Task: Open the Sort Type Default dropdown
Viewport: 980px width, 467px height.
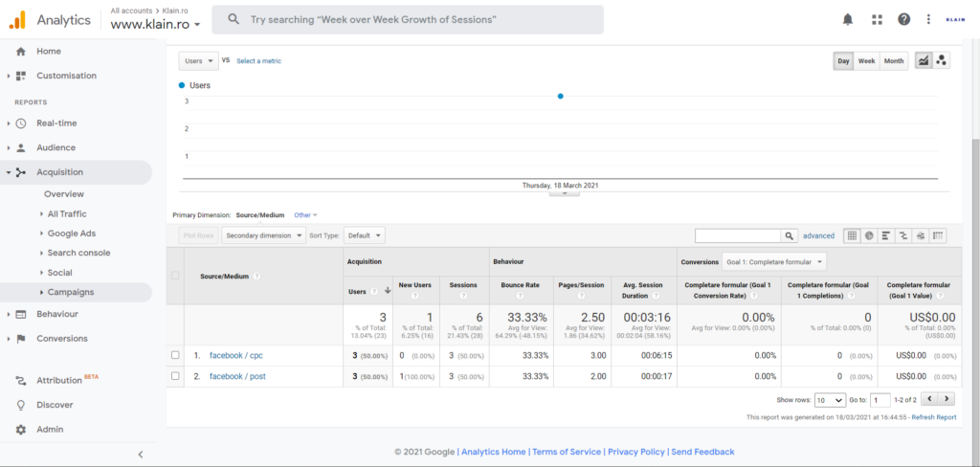Action: tap(365, 235)
